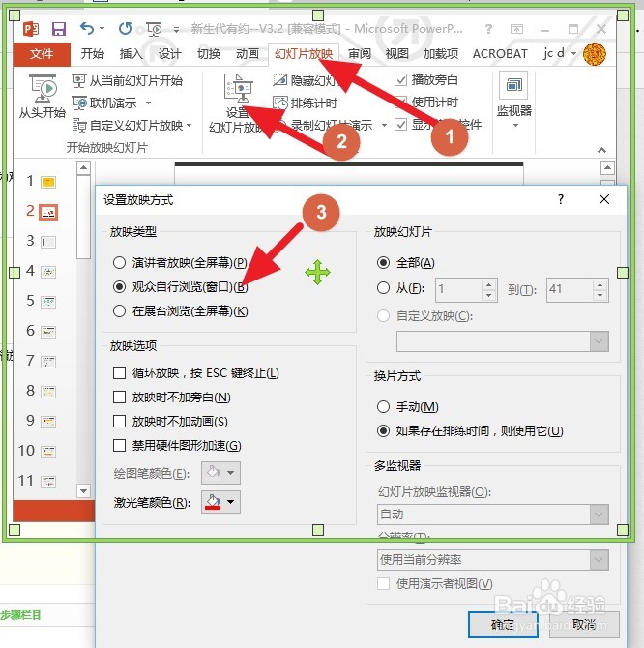
Task: Select 演讲者放映(全屏幕) radio button
Action: tap(119, 262)
